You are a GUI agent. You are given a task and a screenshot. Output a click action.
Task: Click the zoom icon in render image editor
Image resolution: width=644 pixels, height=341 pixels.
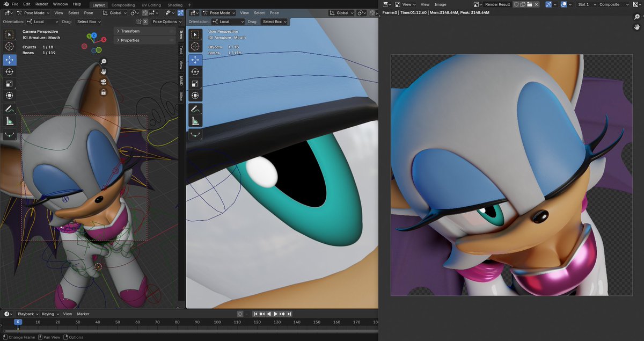636,17
